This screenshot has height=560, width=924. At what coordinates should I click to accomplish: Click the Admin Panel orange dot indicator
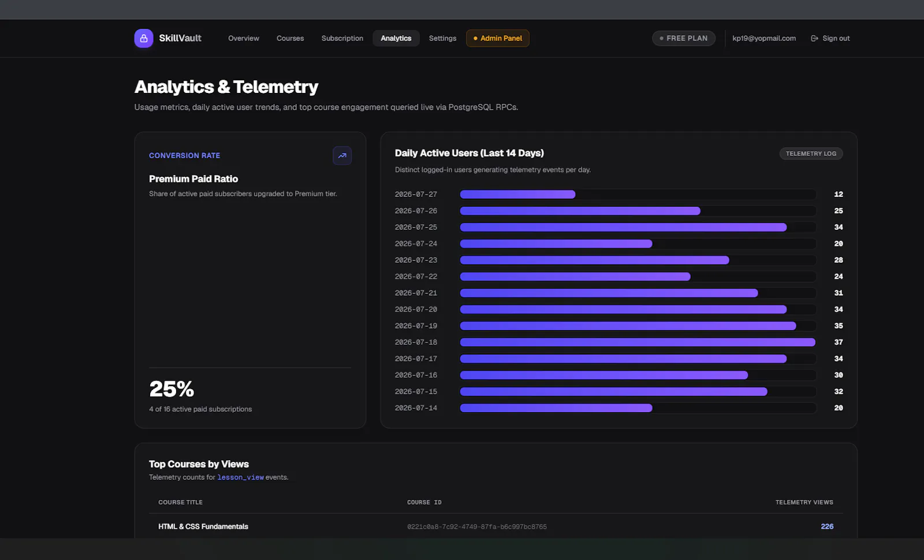tap(475, 38)
